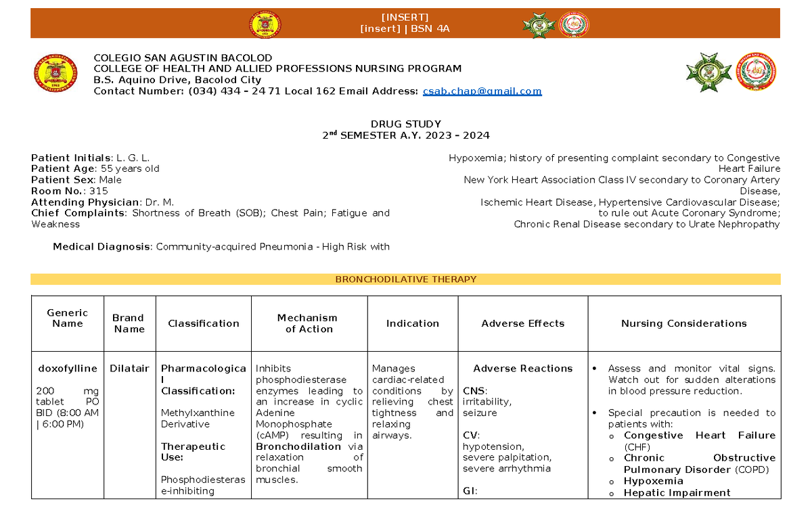Open the csab.chap@gmail.com email link
This screenshot has height=531, width=812.
pyautogui.click(x=481, y=91)
